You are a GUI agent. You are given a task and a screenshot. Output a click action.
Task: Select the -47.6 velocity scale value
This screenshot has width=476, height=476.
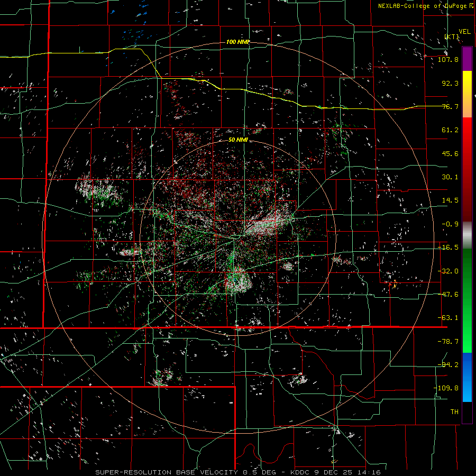click(448, 295)
